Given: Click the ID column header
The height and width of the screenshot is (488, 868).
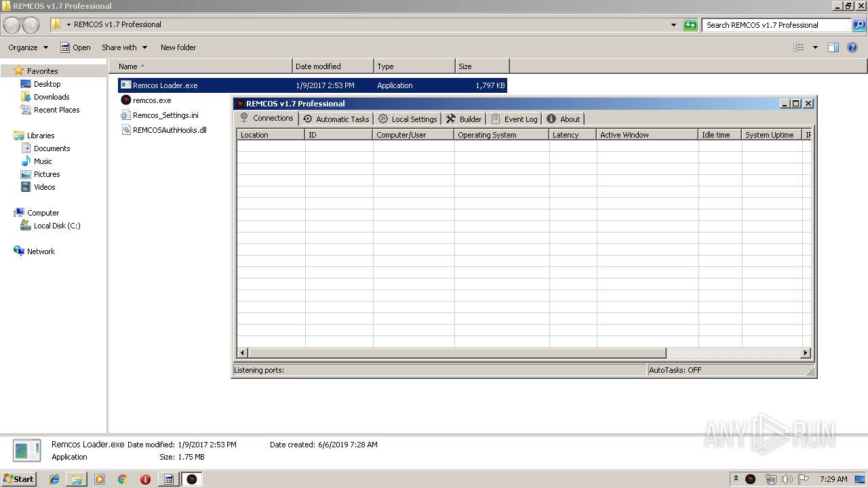Looking at the screenshot, I should [x=339, y=135].
